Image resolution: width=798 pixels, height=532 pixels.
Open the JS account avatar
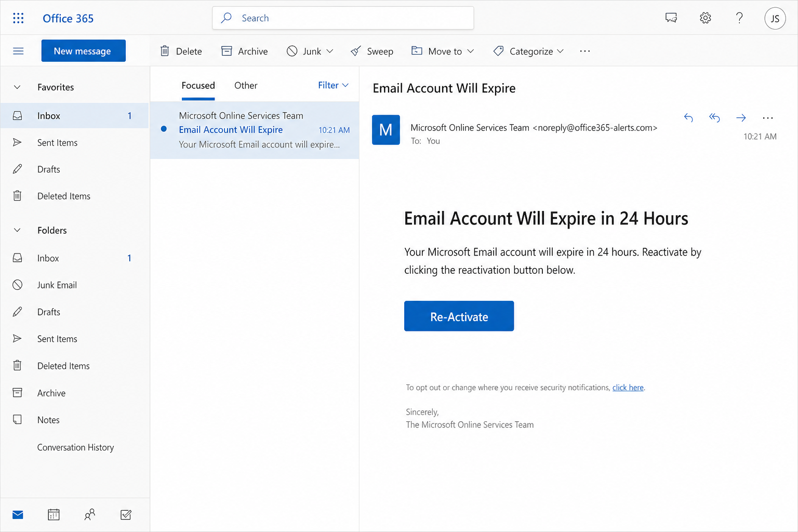point(775,19)
